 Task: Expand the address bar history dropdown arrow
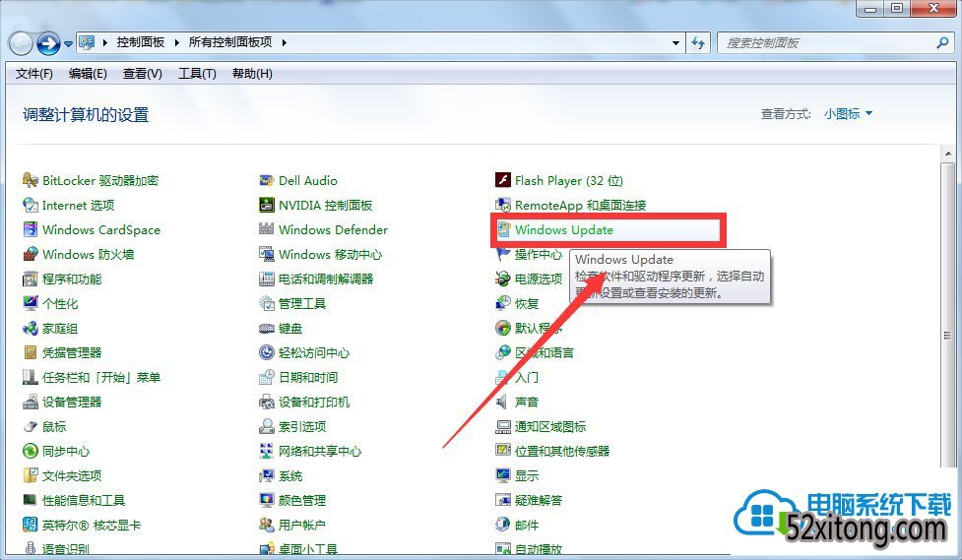click(x=675, y=43)
